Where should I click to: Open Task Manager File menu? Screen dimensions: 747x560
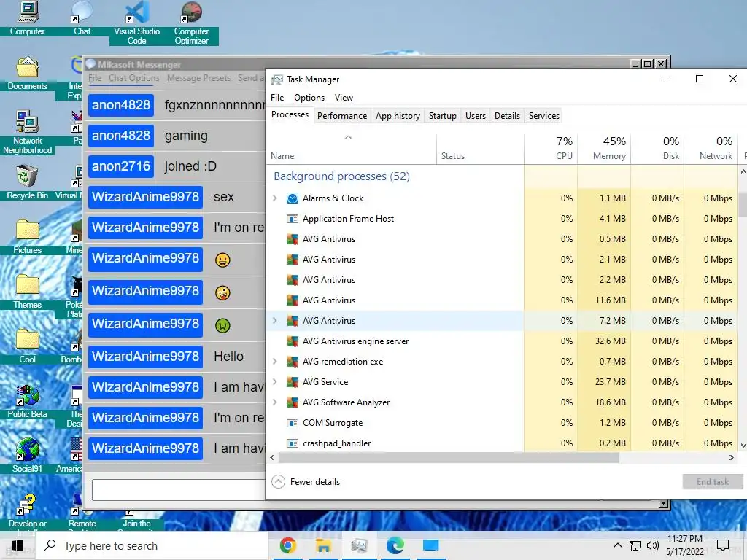[277, 98]
